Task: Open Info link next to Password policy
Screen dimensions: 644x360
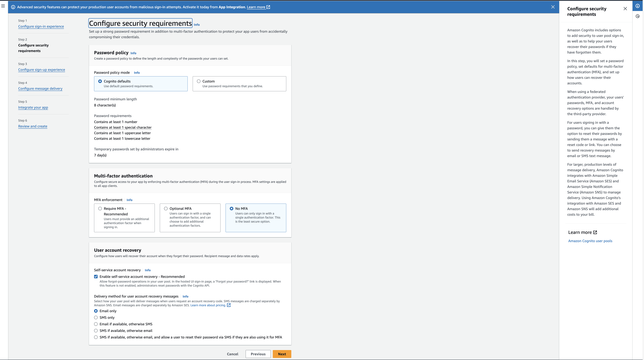Action: tap(133, 53)
